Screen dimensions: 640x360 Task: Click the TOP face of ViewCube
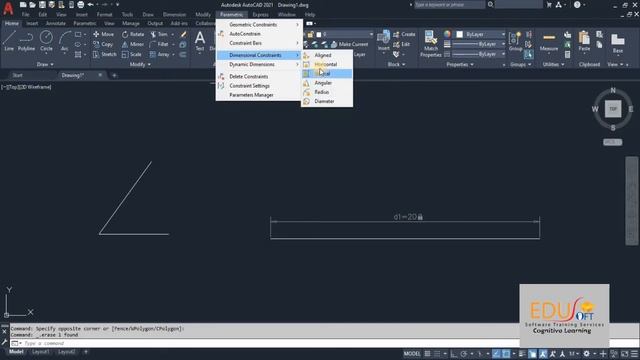613,109
